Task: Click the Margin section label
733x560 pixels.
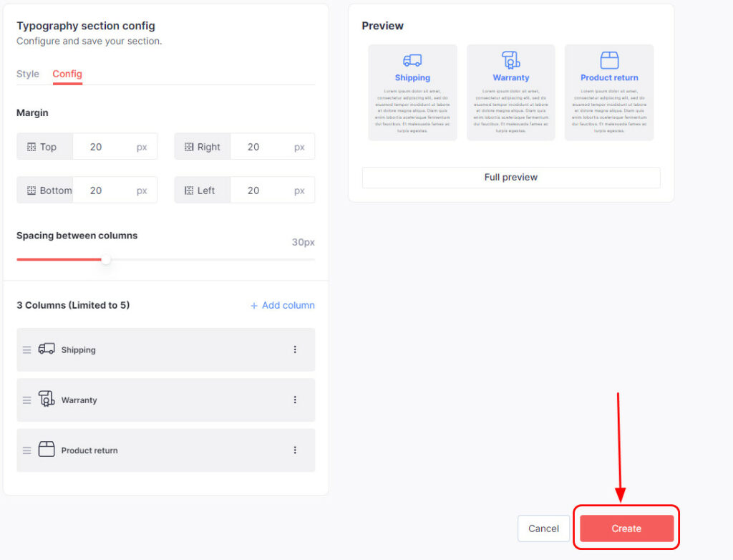Action: (x=32, y=112)
